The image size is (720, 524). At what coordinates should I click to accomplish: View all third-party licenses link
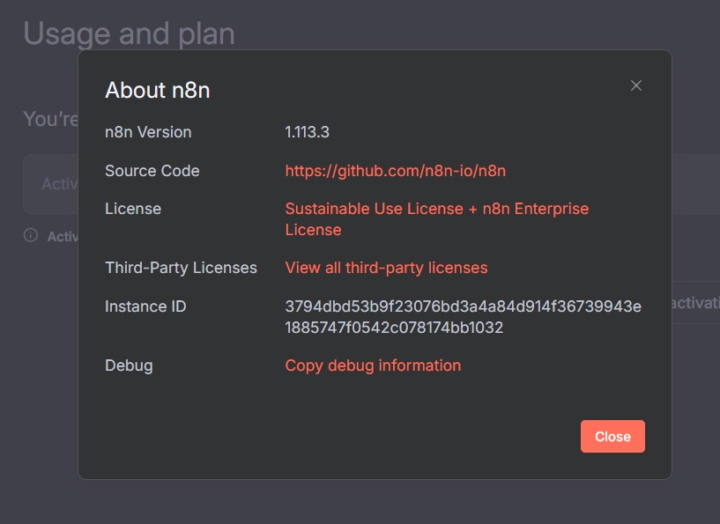tap(386, 268)
